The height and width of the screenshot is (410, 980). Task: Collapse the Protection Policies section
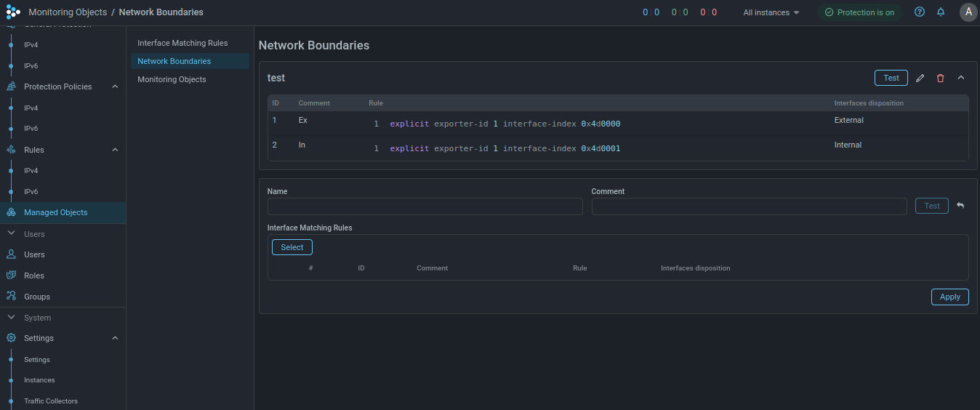(x=115, y=87)
